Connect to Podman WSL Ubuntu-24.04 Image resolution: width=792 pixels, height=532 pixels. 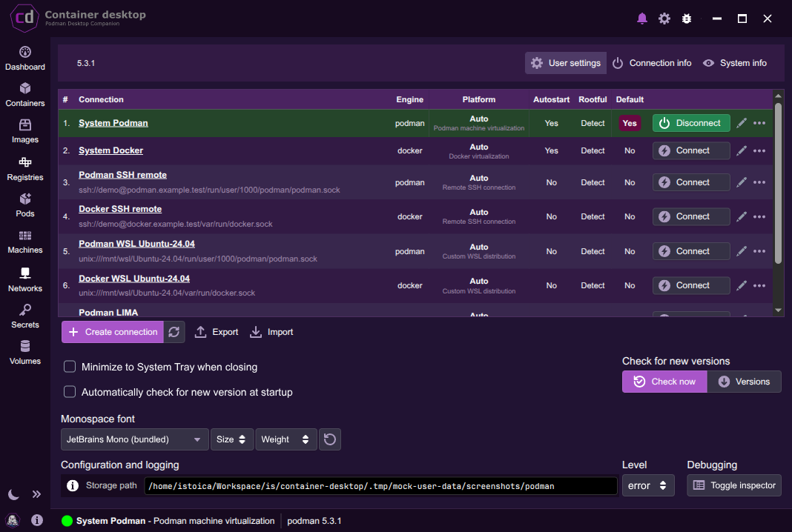pyautogui.click(x=691, y=251)
